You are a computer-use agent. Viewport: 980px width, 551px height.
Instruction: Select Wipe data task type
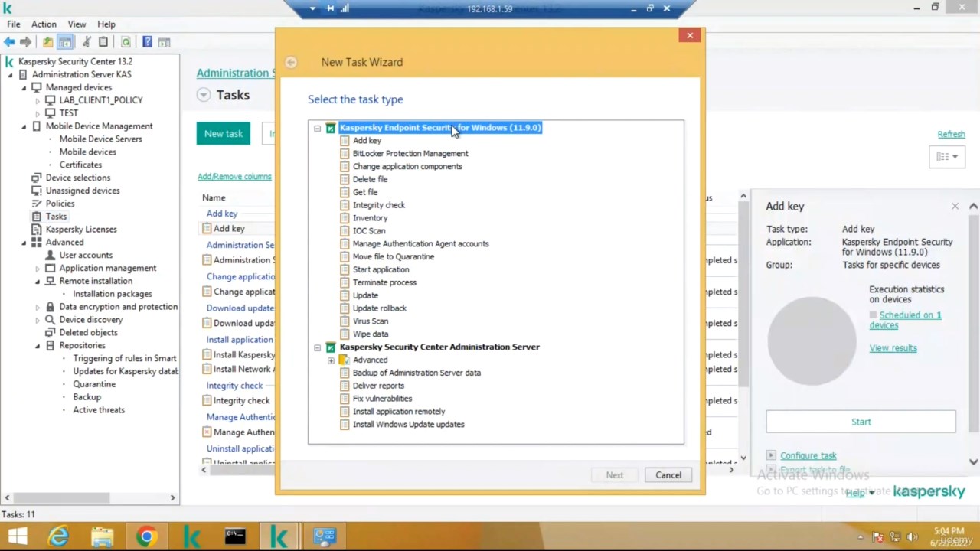[x=371, y=334]
